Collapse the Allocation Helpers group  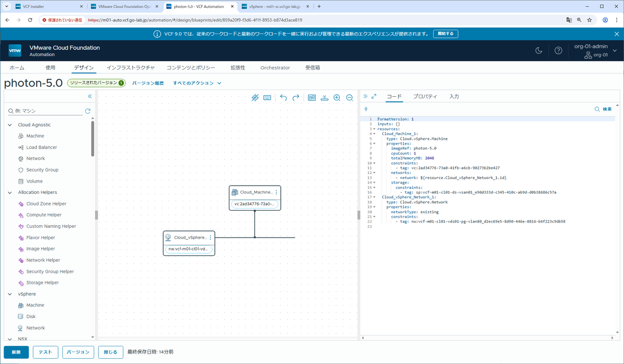click(10, 192)
